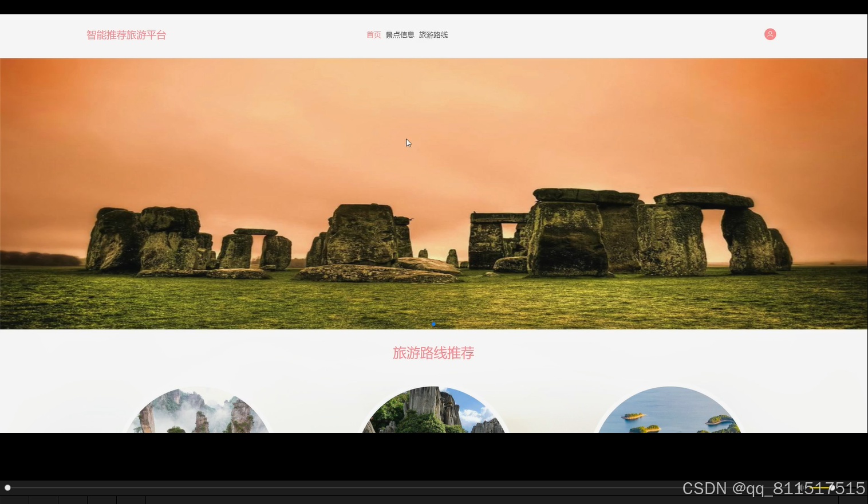Open the 旅游路线 menu item
The height and width of the screenshot is (504, 868).
click(433, 35)
